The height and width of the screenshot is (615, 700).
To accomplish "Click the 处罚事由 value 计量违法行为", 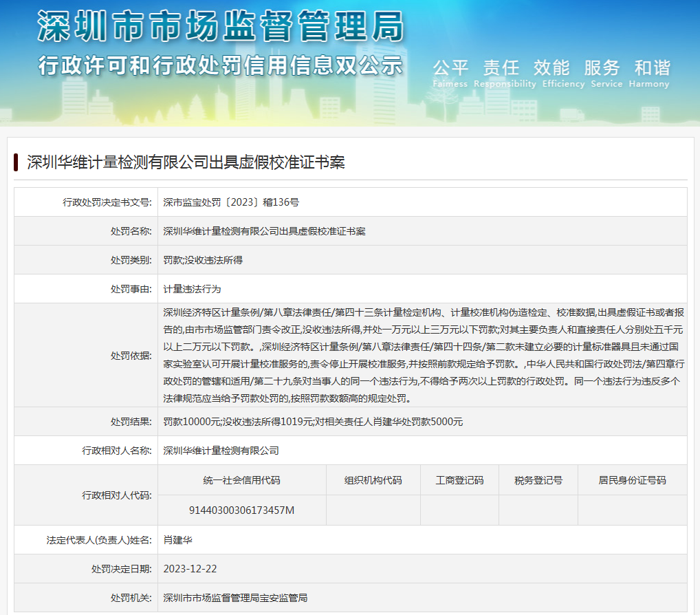I will tap(192, 289).
